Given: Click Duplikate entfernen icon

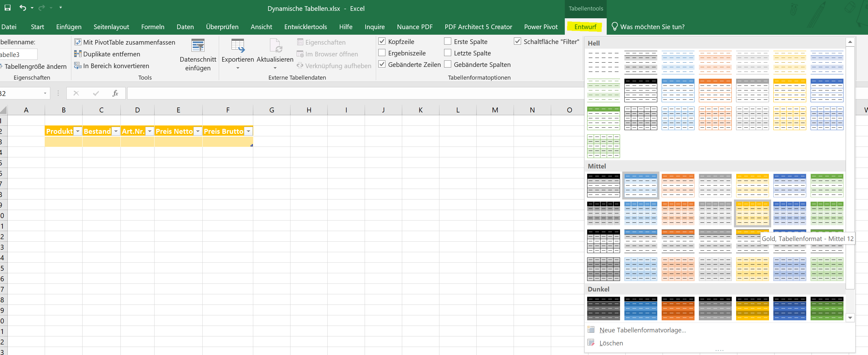Looking at the screenshot, I should pyautogui.click(x=78, y=54).
